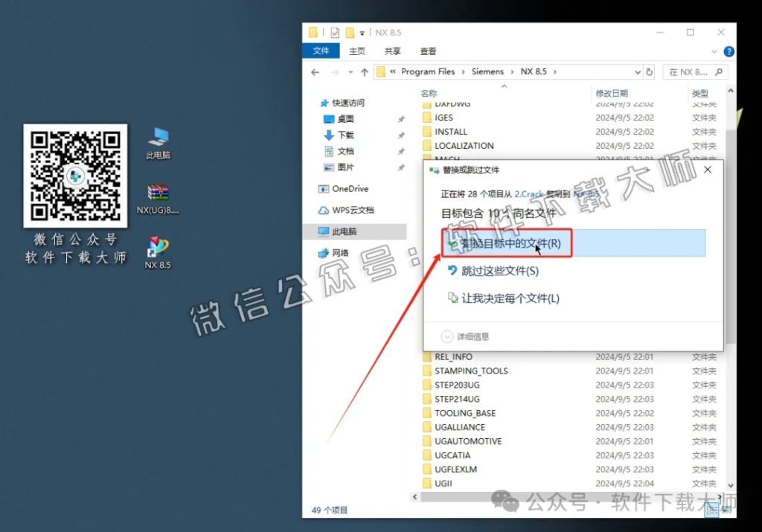Open the 文件 (File) menu
The image size is (762, 532).
[x=321, y=51]
